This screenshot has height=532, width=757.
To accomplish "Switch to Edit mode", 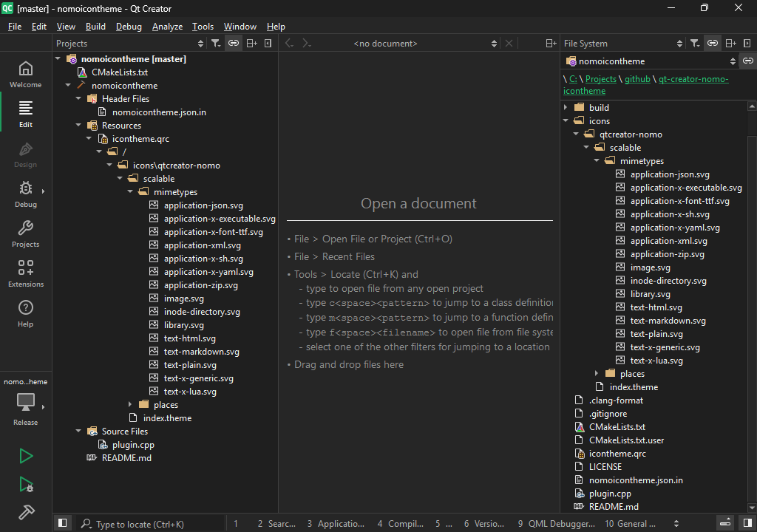I will [26, 115].
